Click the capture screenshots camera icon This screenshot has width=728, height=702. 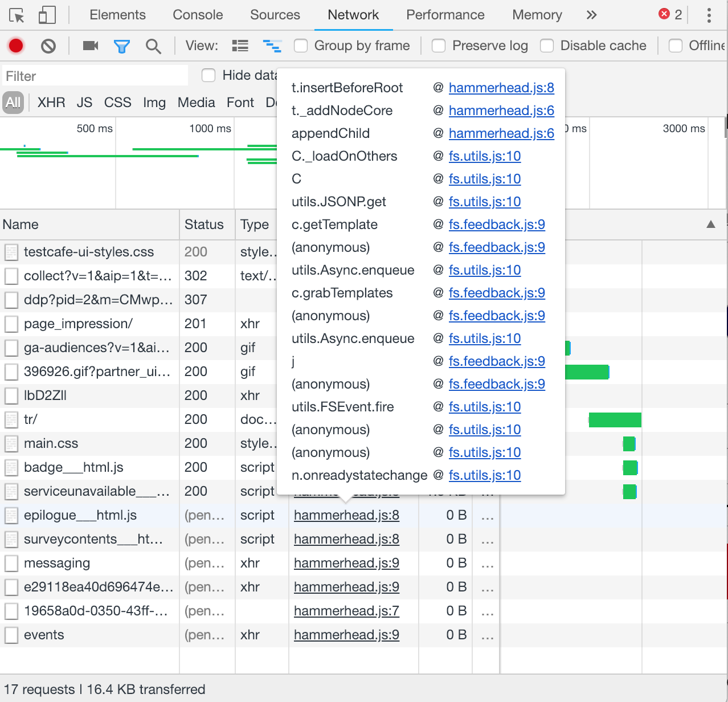(91, 46)
